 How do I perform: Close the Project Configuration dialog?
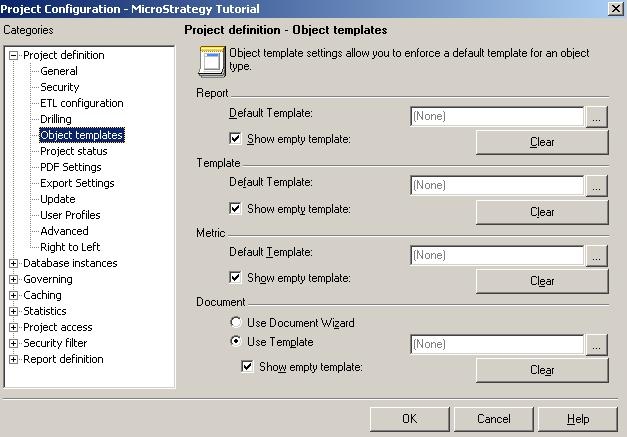(616, 8)
